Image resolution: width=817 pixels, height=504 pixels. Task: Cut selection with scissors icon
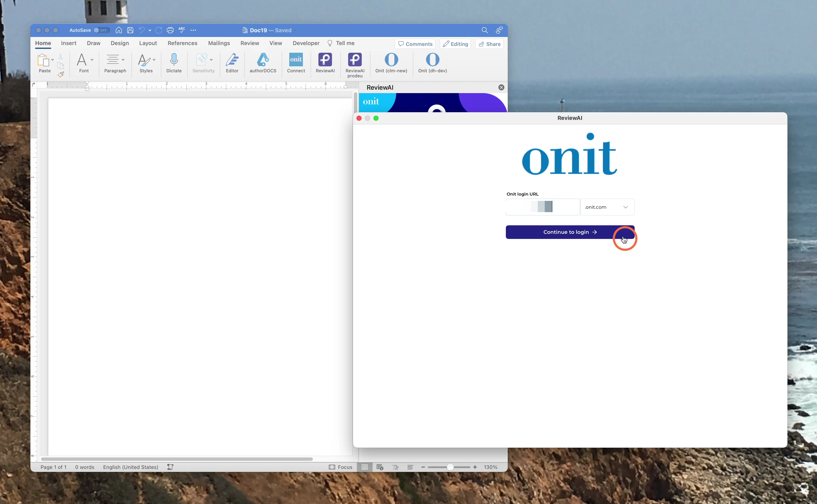(x=61, y=56)
